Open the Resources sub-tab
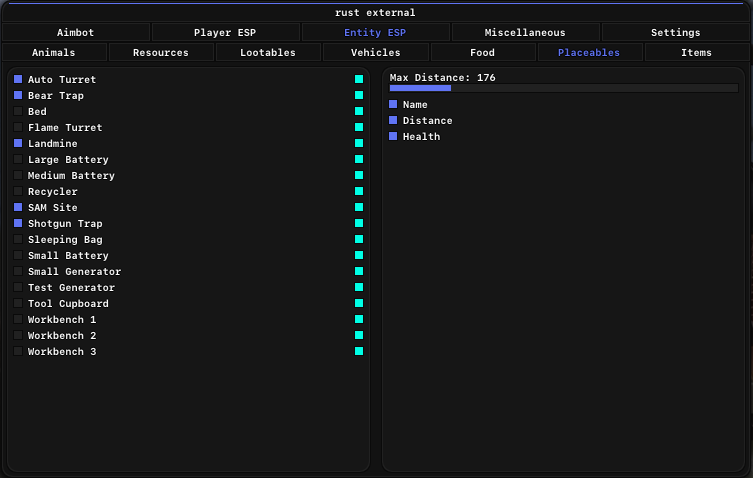Screen dimensions: 753x478 click(x=161, y=52)
